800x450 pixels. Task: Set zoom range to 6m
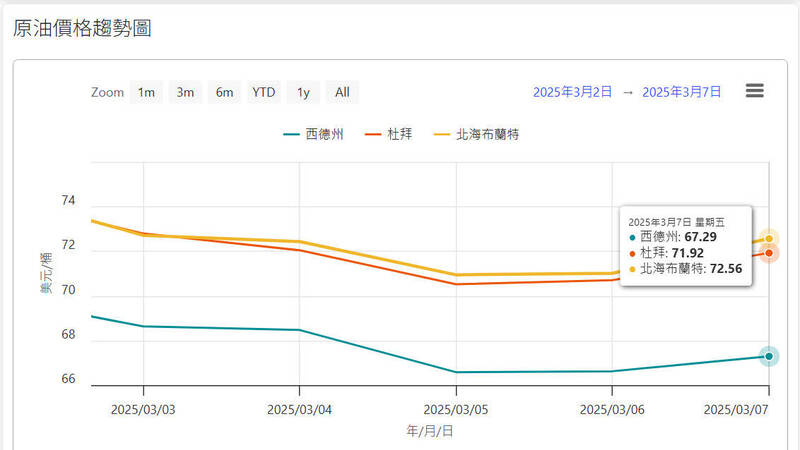click(x=225, y=92)
